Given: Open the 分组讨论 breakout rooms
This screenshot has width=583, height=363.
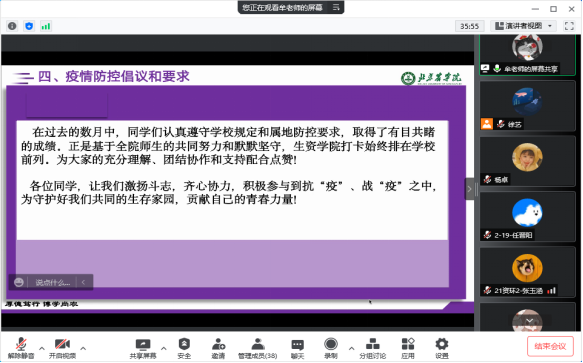Looking at the screenshot, I should click(x=373, y=348).
